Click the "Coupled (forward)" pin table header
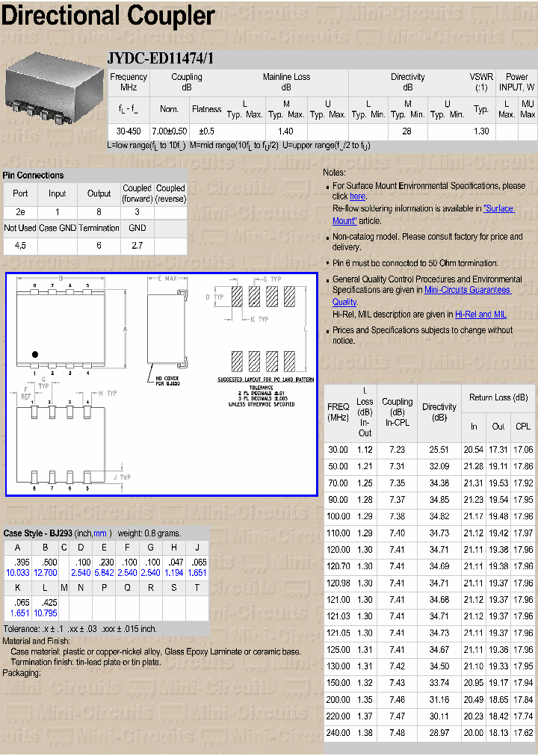The image size is (538, 756). coord(137,193)
